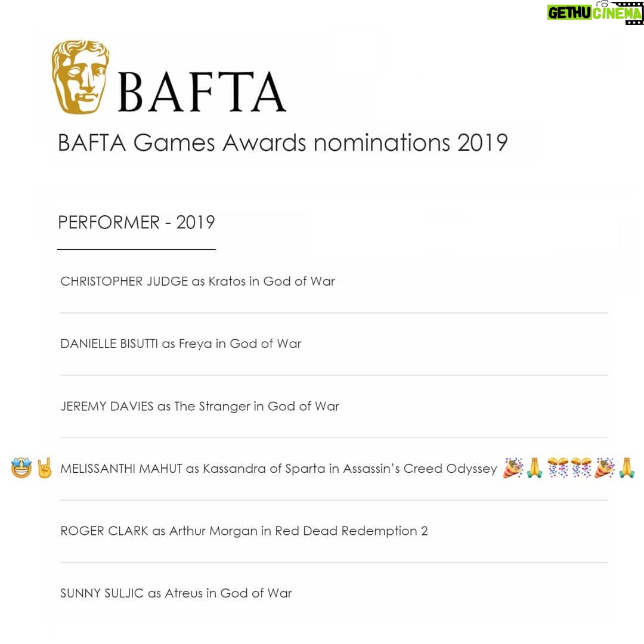644x644 pixels.
Task: Click the underline beneath PERFORMER - 2019
Action: (137, 249)
